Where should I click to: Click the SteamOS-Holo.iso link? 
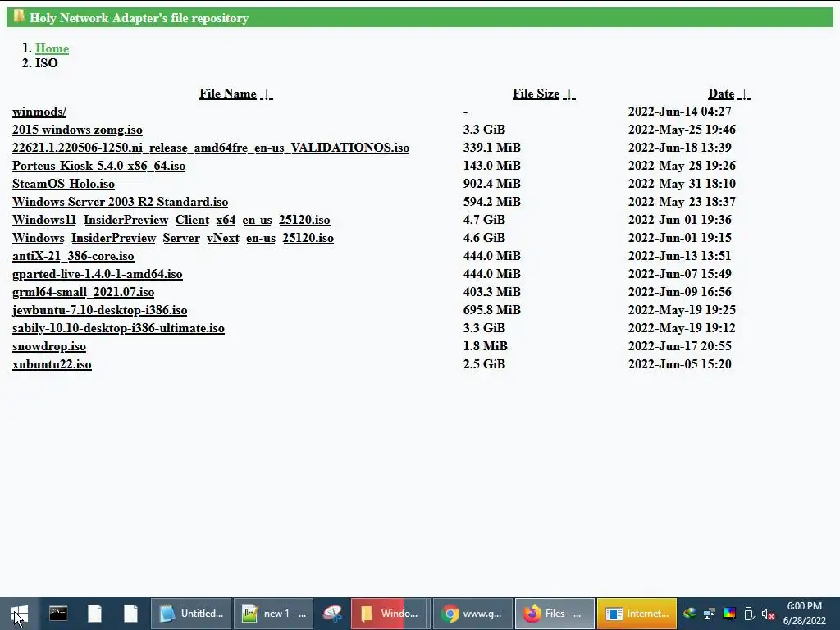63,184
